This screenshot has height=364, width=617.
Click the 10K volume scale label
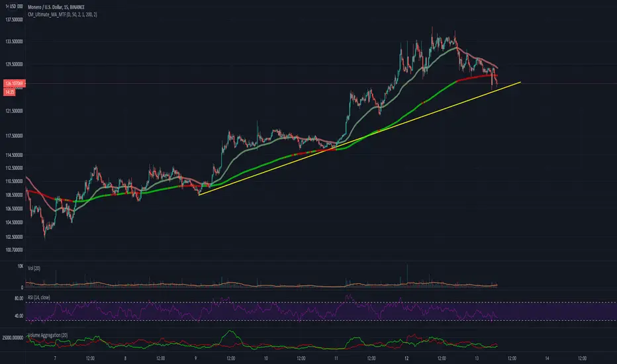[x=21, y=267]
